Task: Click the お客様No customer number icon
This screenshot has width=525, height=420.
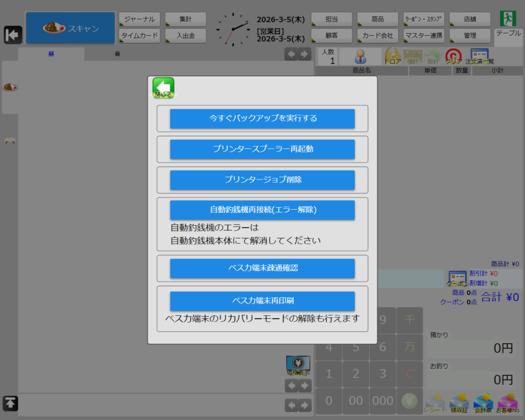Action: point(507,403)
